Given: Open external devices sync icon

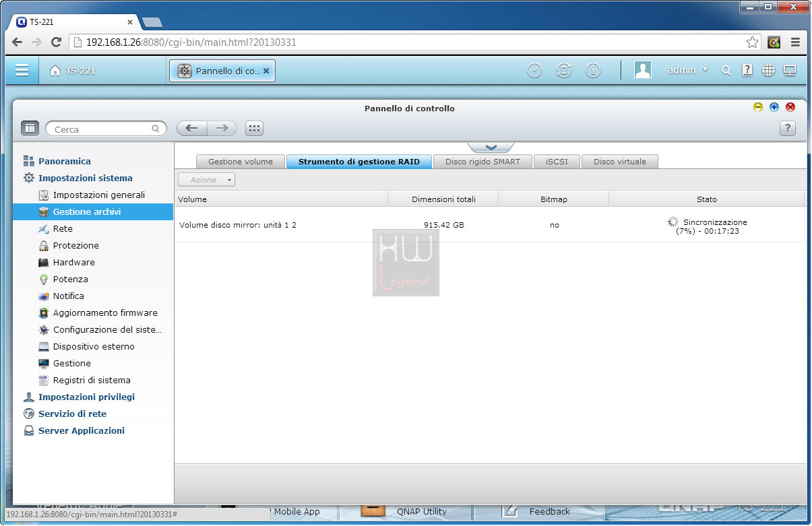Looking at the screenshot, I should click(x=564, y=70).
